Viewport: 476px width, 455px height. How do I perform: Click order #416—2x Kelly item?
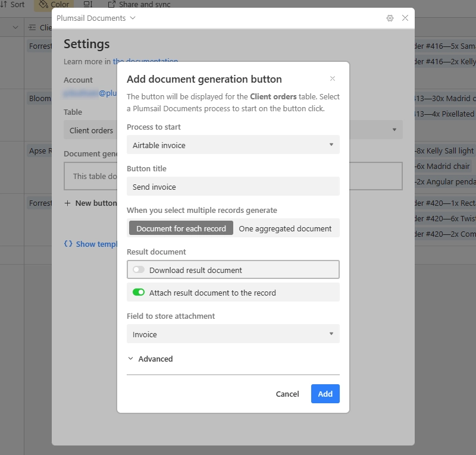click(x=445, y=62)
